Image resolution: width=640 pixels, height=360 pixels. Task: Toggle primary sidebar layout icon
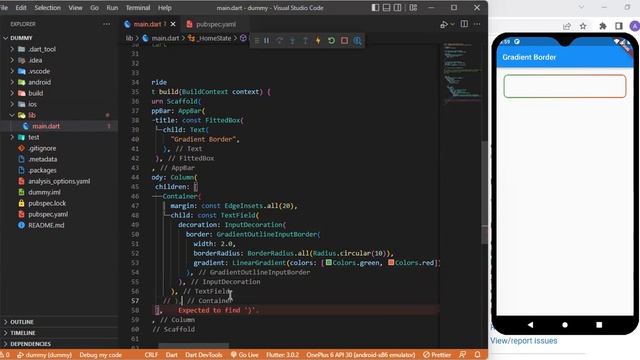[x=375, y=8]
